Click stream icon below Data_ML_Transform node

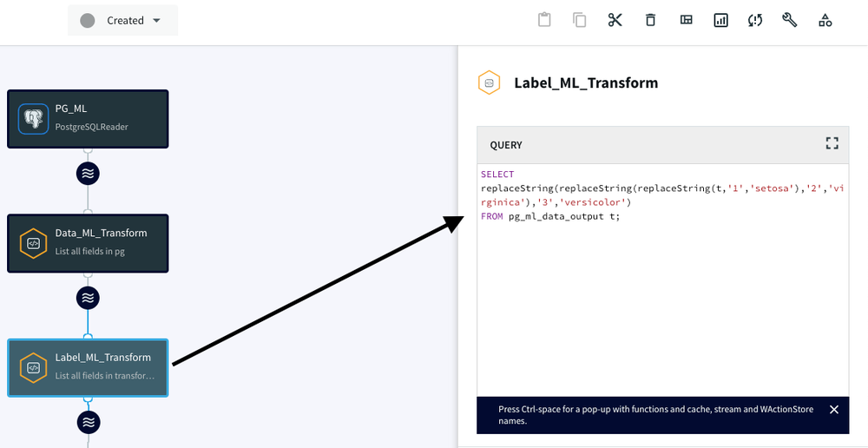point(88,299)
